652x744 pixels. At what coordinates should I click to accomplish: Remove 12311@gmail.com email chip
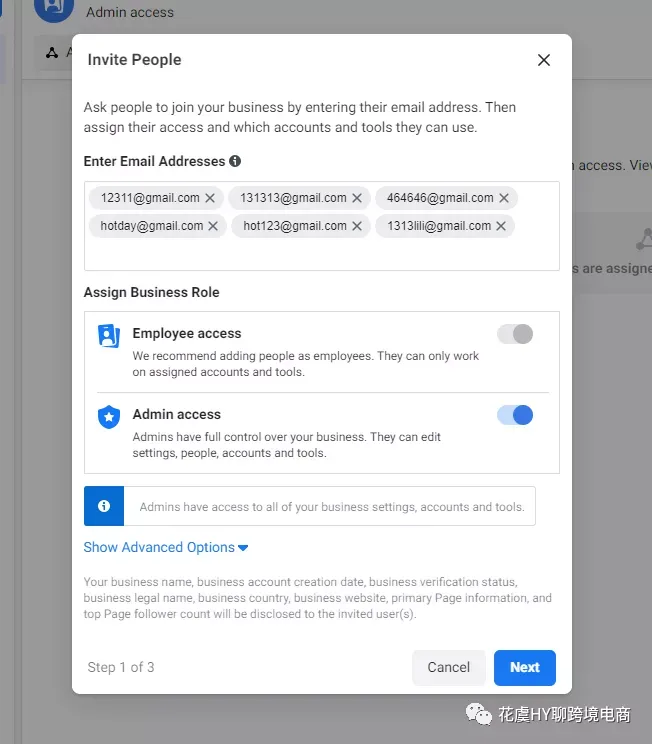pos(210,198)
